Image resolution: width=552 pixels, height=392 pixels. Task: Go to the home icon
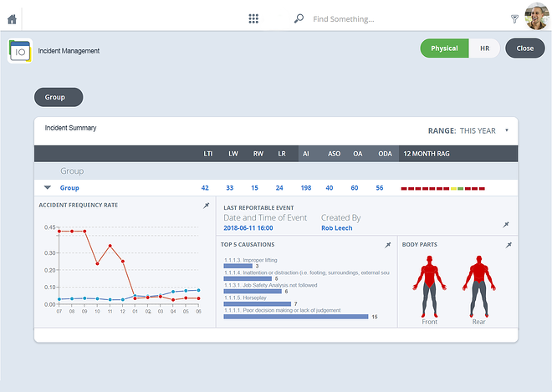coord(12,19)
